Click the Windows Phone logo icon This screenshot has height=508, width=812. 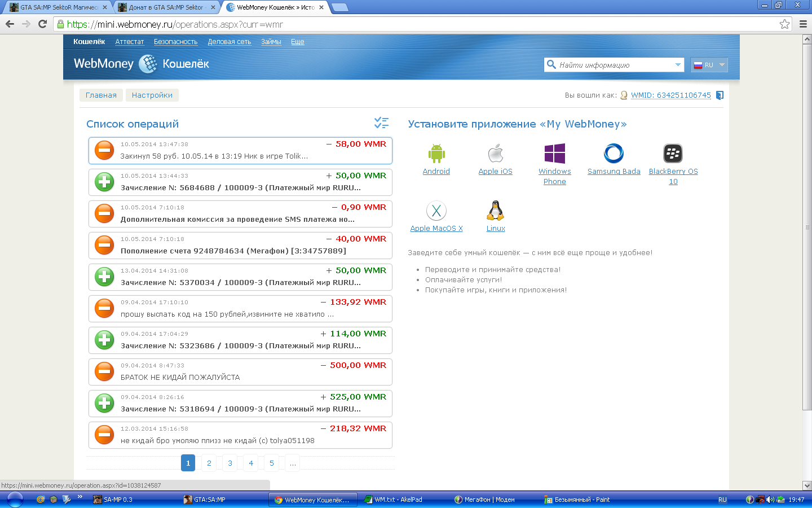pos(555,153)
